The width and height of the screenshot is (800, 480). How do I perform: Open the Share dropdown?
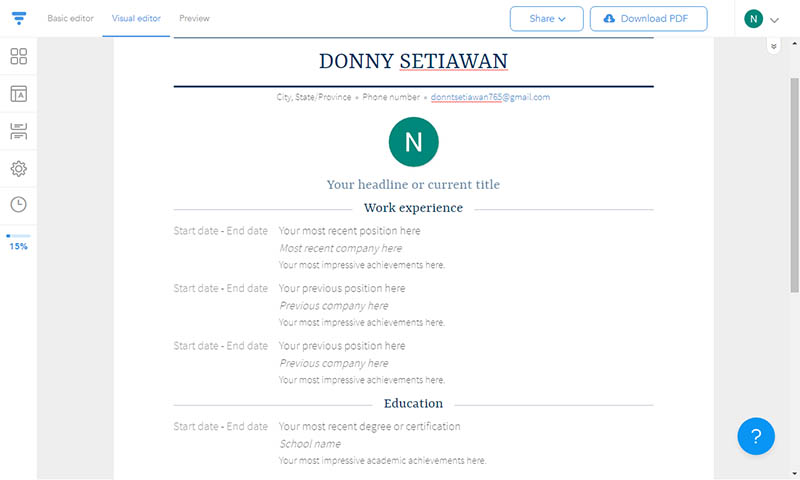click(546, 19)
